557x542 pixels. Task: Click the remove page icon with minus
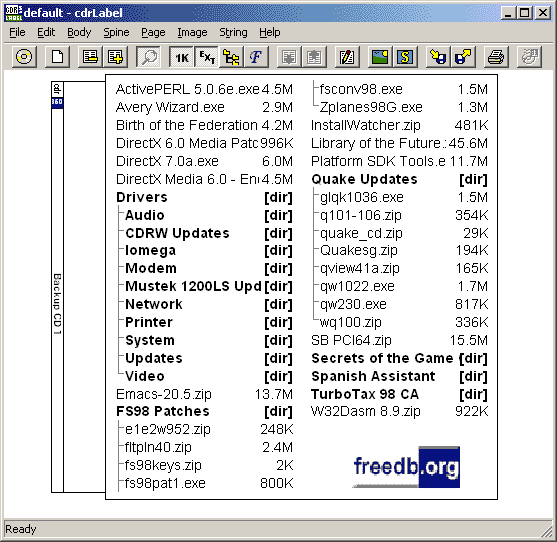(x=90, y=57)
